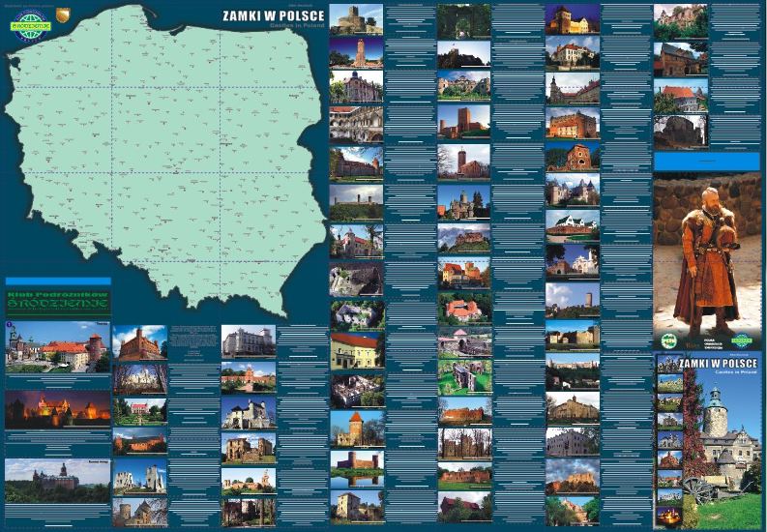The height and width of the screenshot is (532, 767).
Task: Open the Wawel castle photo with red roofs
Action: tap(57, 346)
